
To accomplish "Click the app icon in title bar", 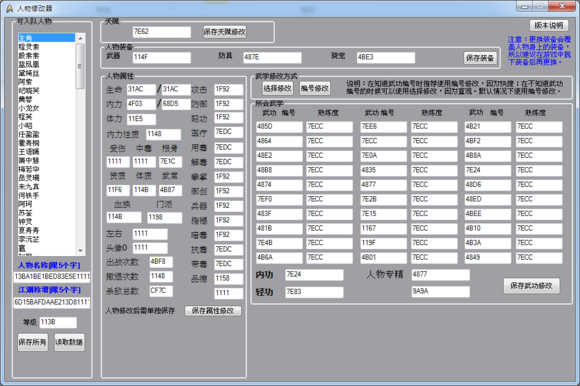I will pos(10,8).
